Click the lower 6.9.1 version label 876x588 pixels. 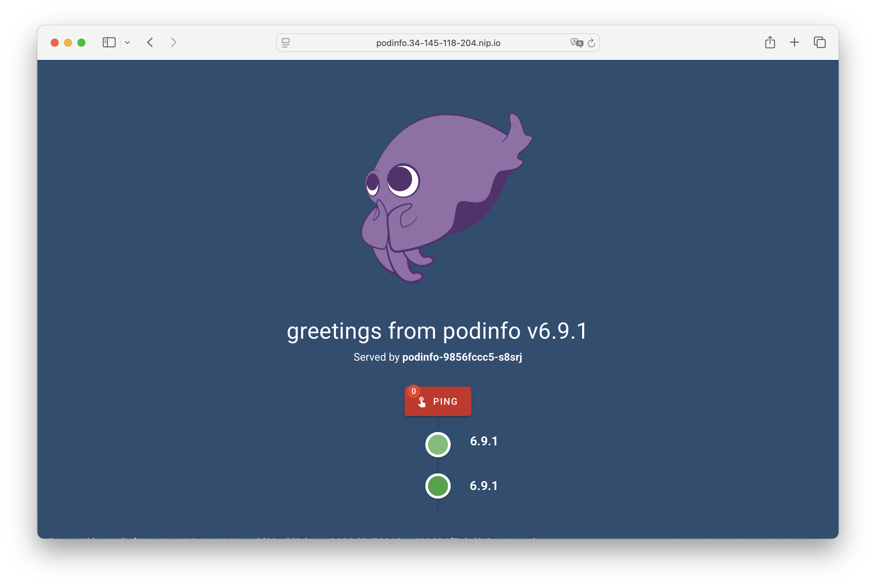(484, 486)
